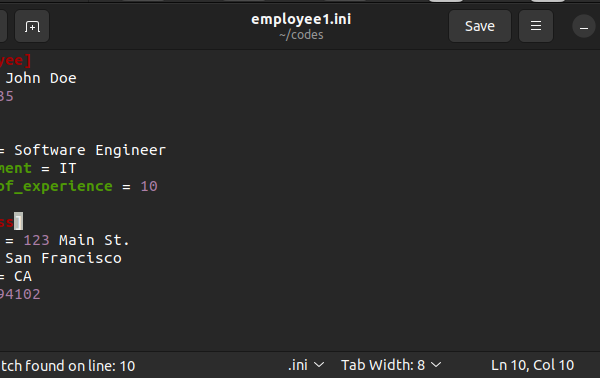Create a new document tab icon

[32, 26]
